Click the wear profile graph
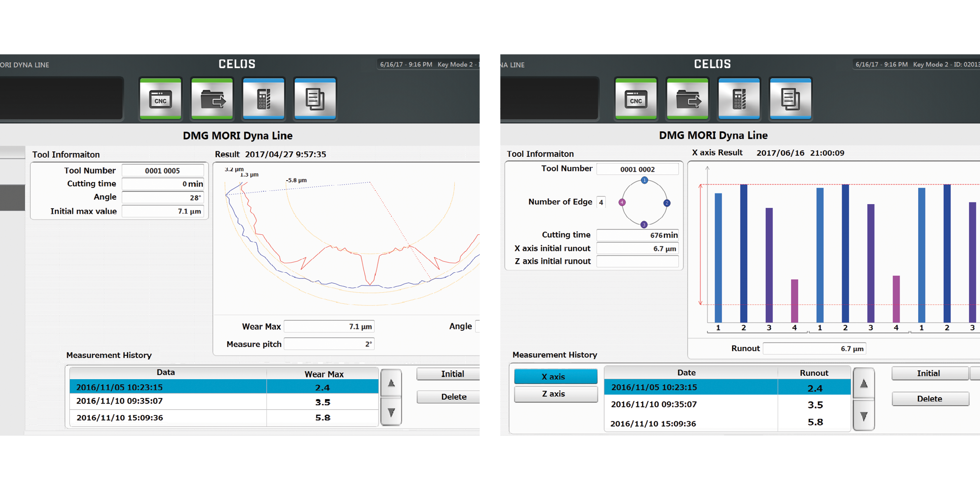 click(x=346, y=239)
